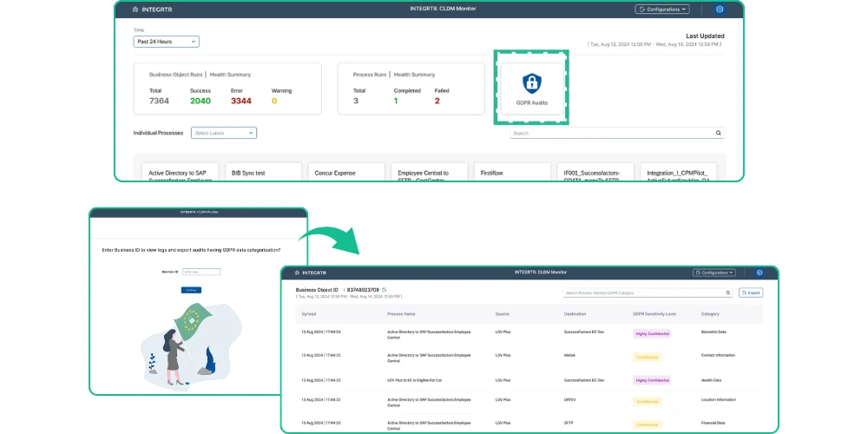Screen dimensions: 868x434
Task: Click the Process Runs Health Summary heading
Action: pyautogui.click(x=394, y=74)
